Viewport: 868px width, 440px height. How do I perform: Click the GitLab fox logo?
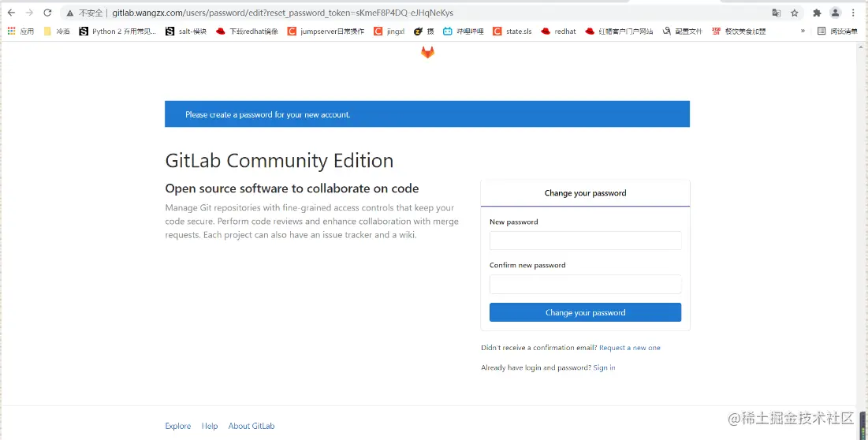click(427, 52)
